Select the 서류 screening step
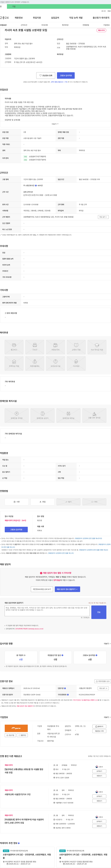 [17, 502]
